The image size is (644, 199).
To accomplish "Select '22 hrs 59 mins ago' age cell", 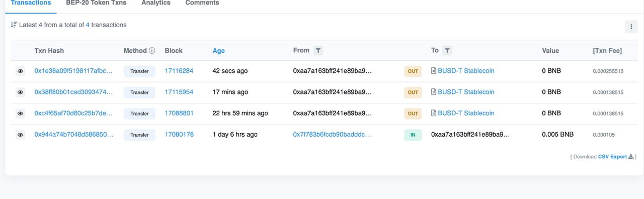I will click(x=240, y=113).
